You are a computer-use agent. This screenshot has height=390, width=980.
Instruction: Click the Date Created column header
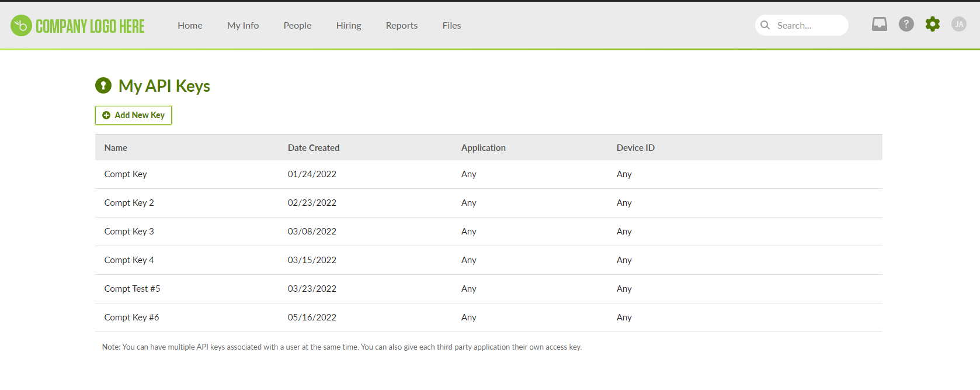(314, 148)
